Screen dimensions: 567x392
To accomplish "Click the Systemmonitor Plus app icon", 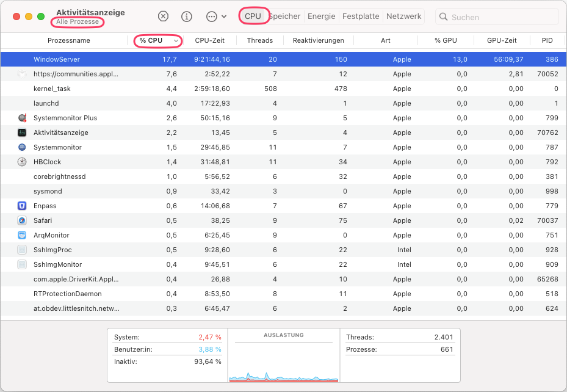I will 22,118.
